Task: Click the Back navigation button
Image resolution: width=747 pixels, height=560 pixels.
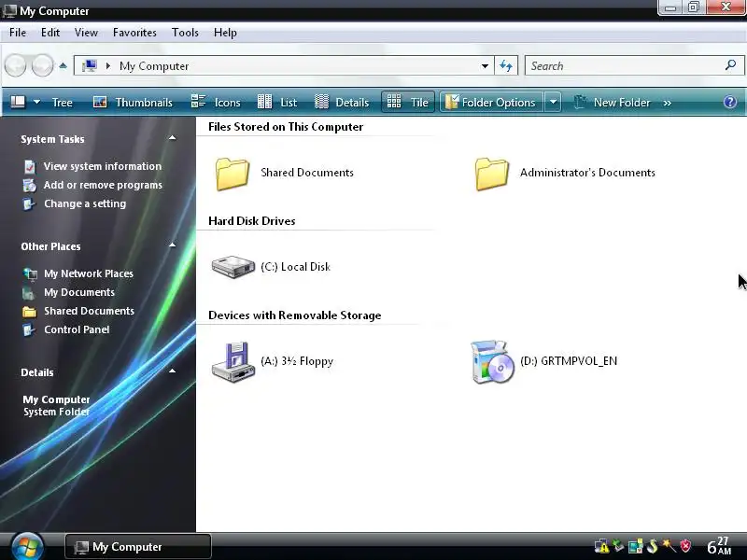Action: 15,65
